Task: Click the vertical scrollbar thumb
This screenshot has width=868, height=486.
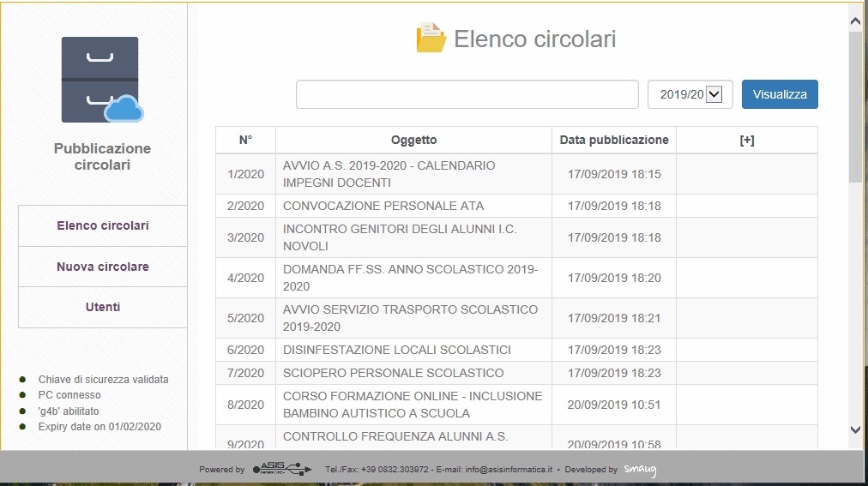Action: click(x=856, y=106)
